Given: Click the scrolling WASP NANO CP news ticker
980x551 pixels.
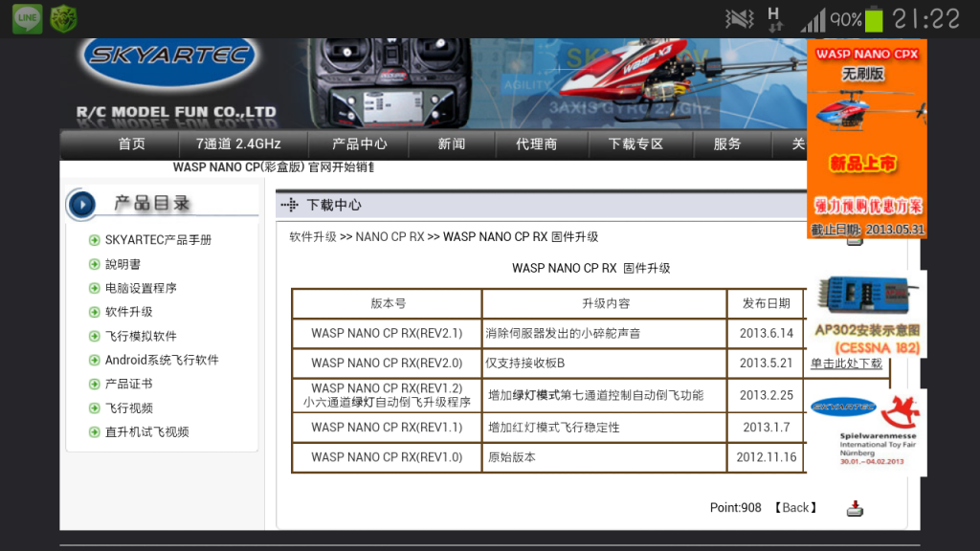Looking at the screenshot, I should 273,167.
